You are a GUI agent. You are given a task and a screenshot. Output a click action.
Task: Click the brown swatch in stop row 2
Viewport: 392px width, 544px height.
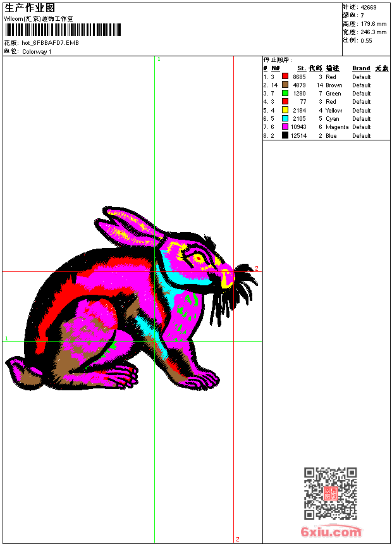(x=285, y=85)
